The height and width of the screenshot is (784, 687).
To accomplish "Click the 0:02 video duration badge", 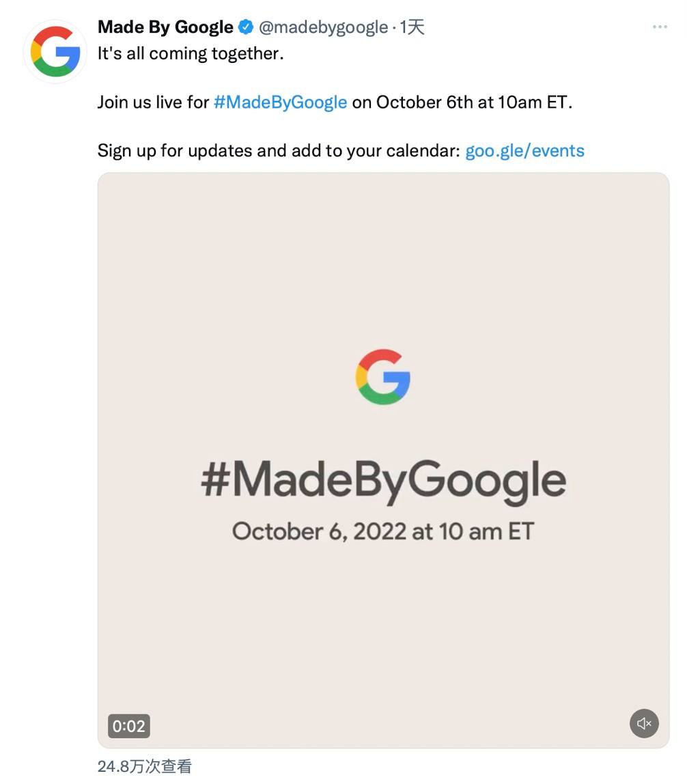I will (129, 726).
